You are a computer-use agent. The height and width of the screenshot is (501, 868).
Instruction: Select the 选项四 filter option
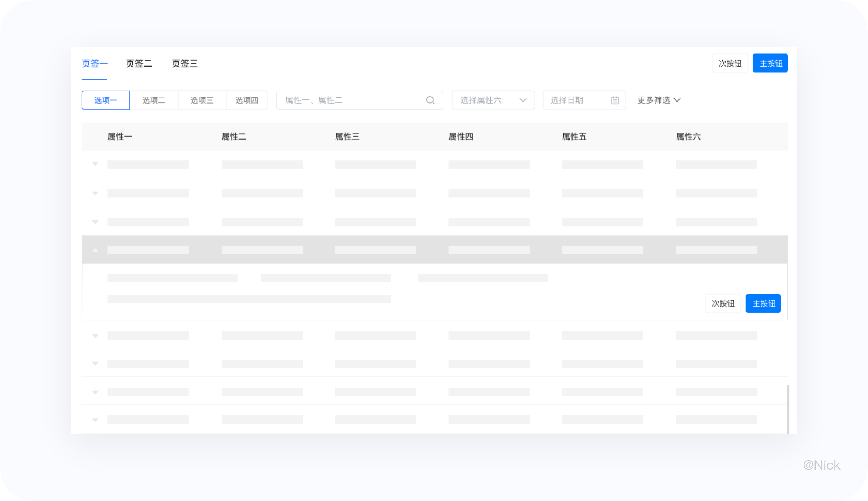(x=247, y=100)
